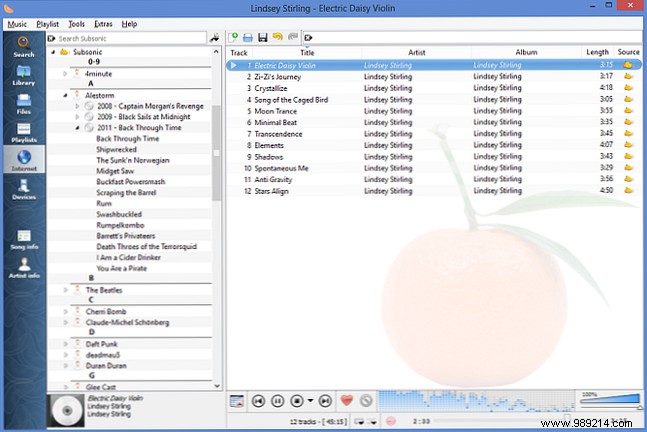Viewport: 647px width, 432px height.
Task: Sort playlist by the Artist column header
Action: (x=417, y=52)
